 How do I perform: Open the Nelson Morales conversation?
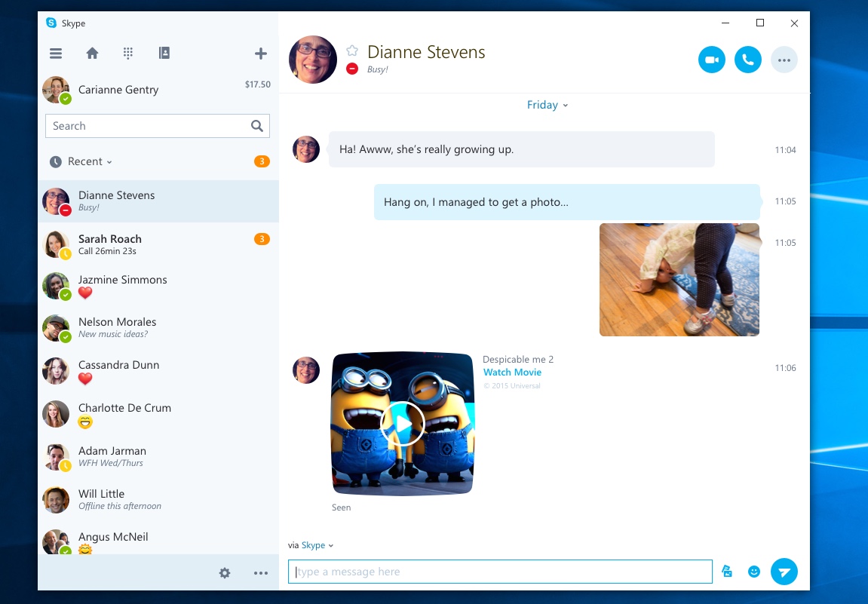pyautogui.click(x=158, y=328)
